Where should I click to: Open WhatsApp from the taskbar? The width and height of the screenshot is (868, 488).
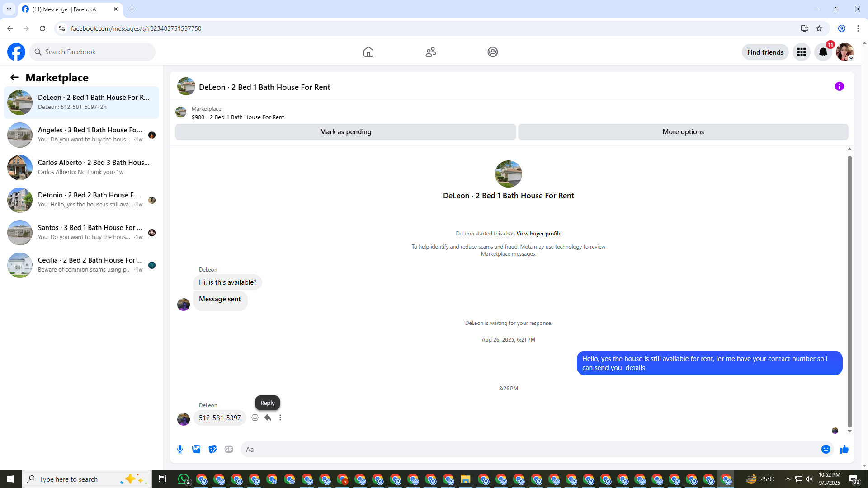(184, 479)
